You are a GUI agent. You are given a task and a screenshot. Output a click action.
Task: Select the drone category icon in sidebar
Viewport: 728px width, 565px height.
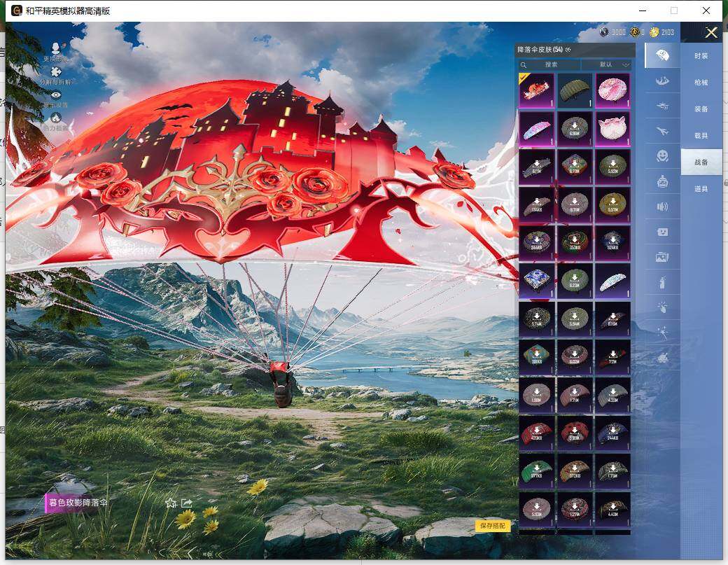pyautogui.click(x=662, y=106)
